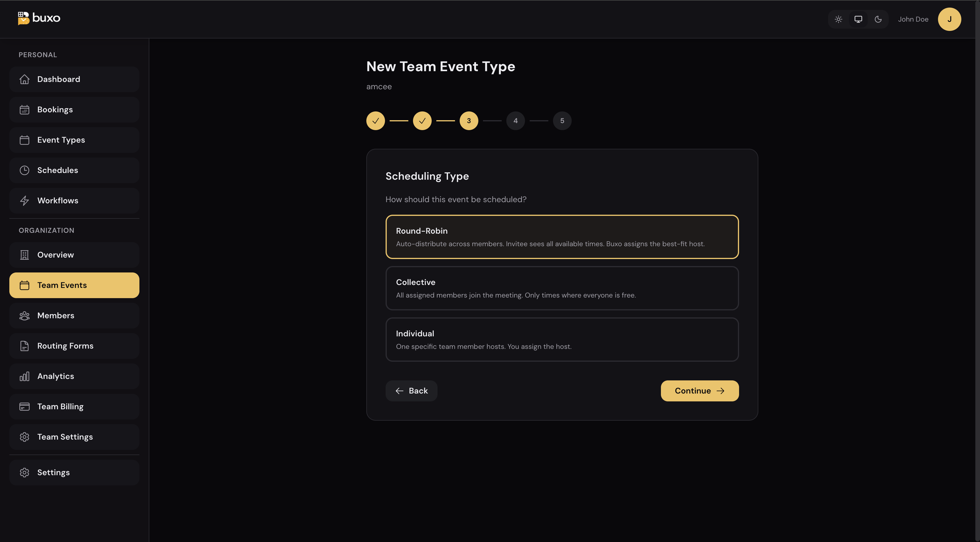Click the Analytics bar chart icon

coord(24,376)
